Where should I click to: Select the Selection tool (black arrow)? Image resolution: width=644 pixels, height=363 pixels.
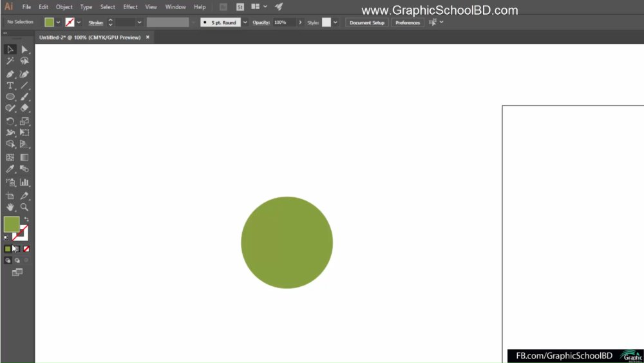(10, 50)
